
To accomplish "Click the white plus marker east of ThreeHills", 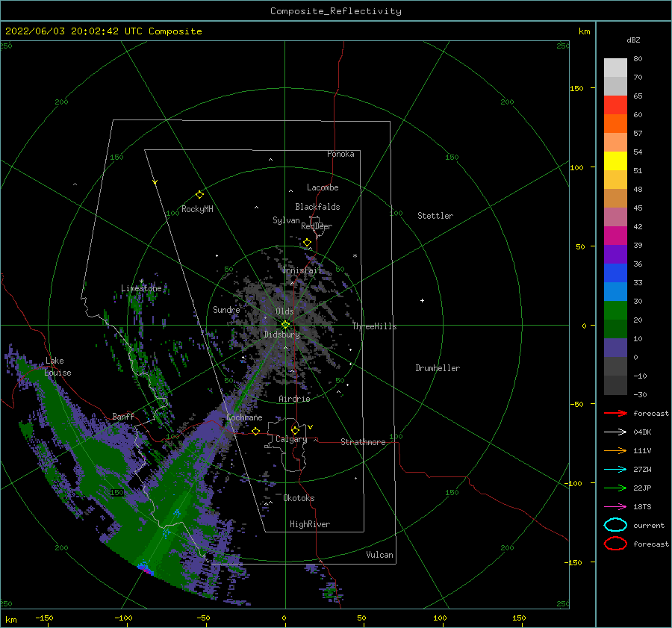I will tap(422, 300).
